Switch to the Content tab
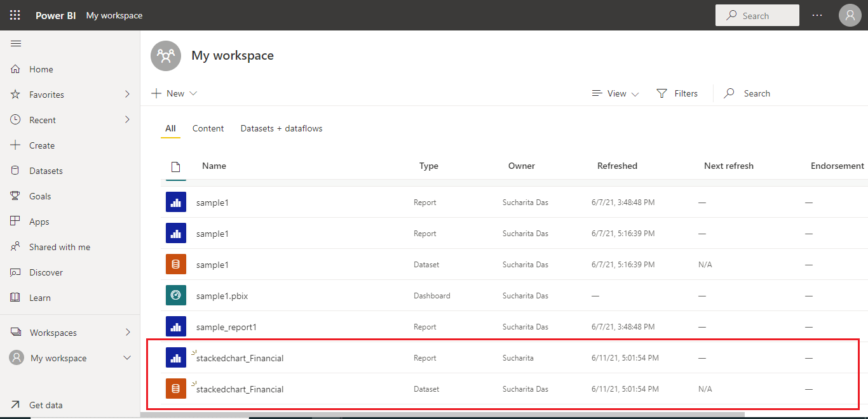 [x=208, y=128]
